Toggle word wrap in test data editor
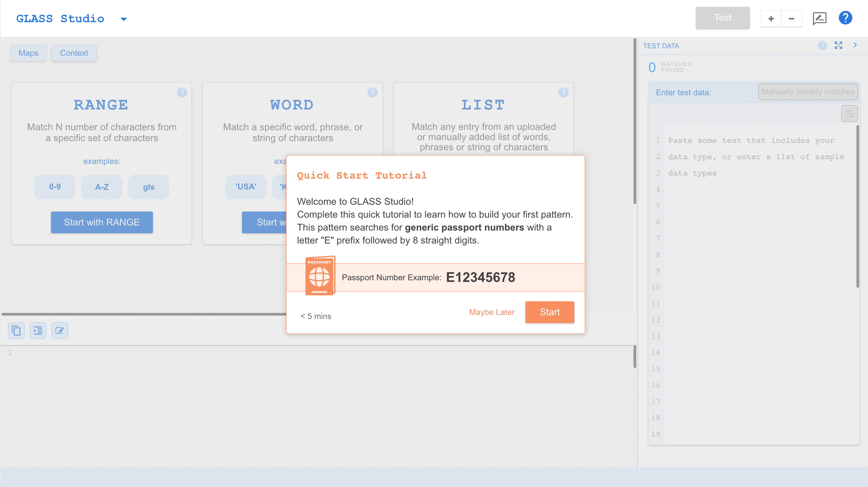Screen dimensions: 868x487 click(x=849, y=114)
